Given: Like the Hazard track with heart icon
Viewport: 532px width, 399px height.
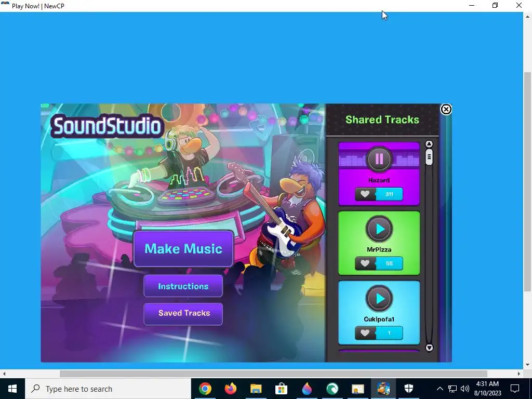Looking at the screenshot, I should pyautogui.click(x=365, y=194).
